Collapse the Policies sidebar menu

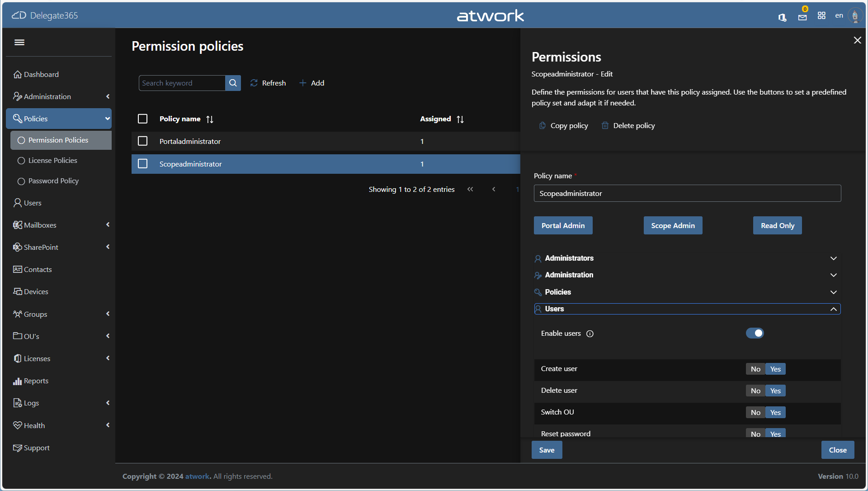tap(59, 119)
